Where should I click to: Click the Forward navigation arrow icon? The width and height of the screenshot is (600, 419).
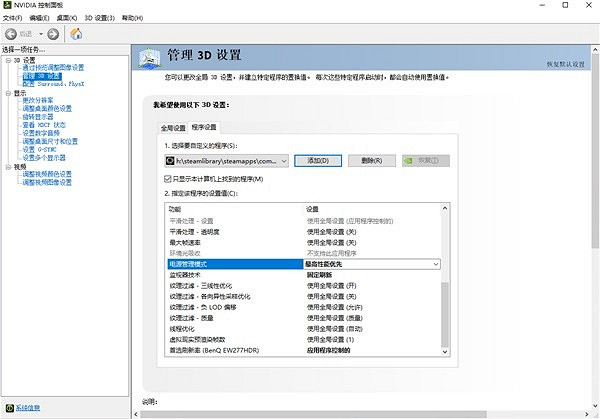(53, 34)
